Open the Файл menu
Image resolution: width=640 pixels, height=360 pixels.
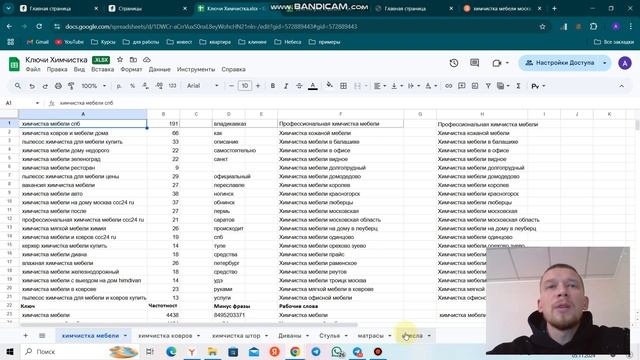[33, 69]
